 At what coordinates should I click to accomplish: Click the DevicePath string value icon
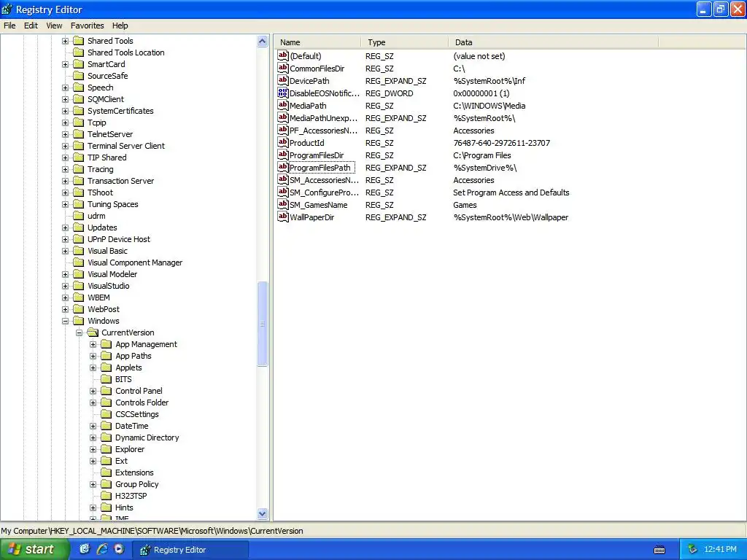coord(283,80)
